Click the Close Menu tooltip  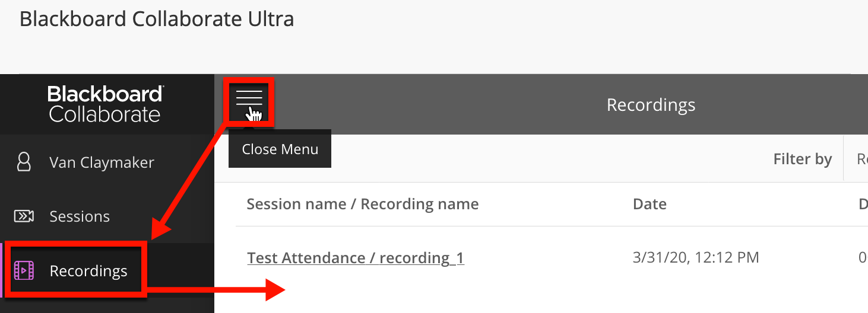[x=280, y=149]
